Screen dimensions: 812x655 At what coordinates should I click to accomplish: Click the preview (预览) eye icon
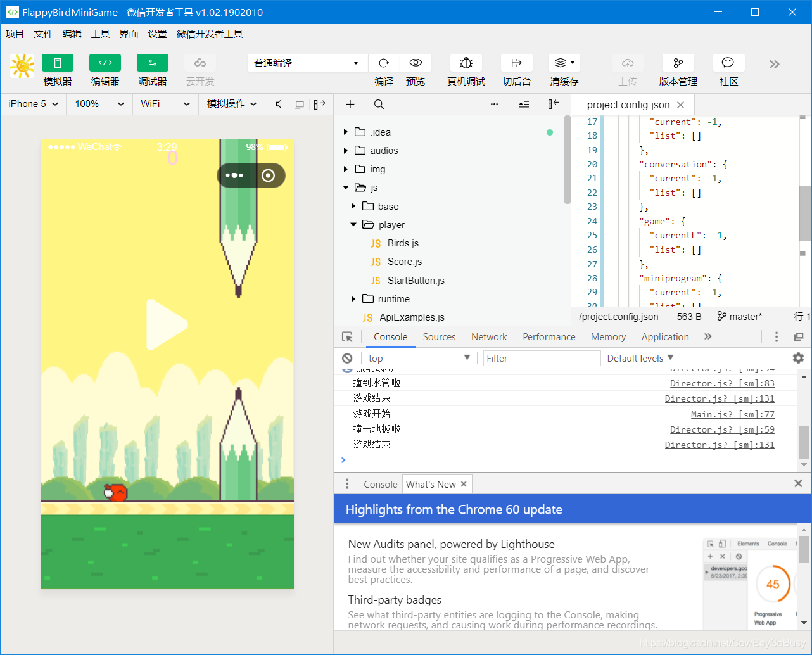point(416,63)
